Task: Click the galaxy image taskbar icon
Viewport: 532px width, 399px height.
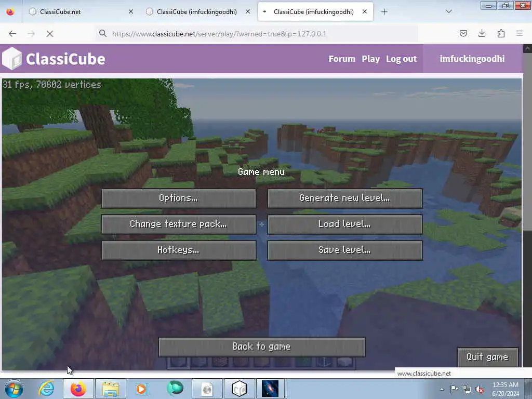Action: [270, 389]
